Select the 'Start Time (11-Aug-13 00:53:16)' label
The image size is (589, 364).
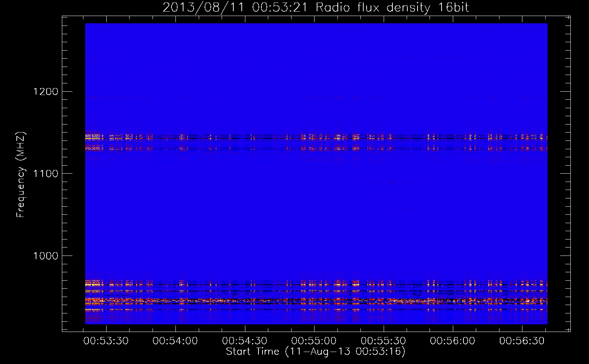point(316,352)
